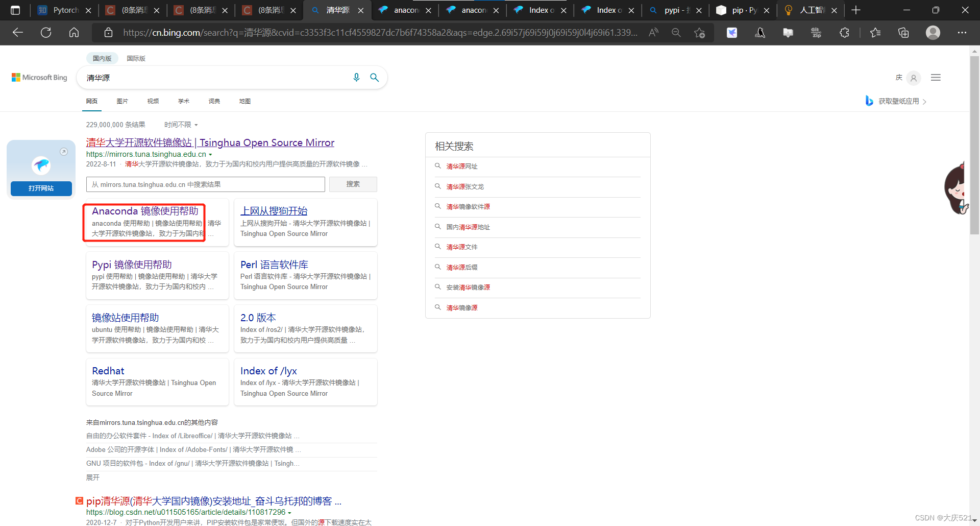The height and width of the screenshot is (526, 980).
Task: Switch to the 国际版 version
Action: click(135, 58)
